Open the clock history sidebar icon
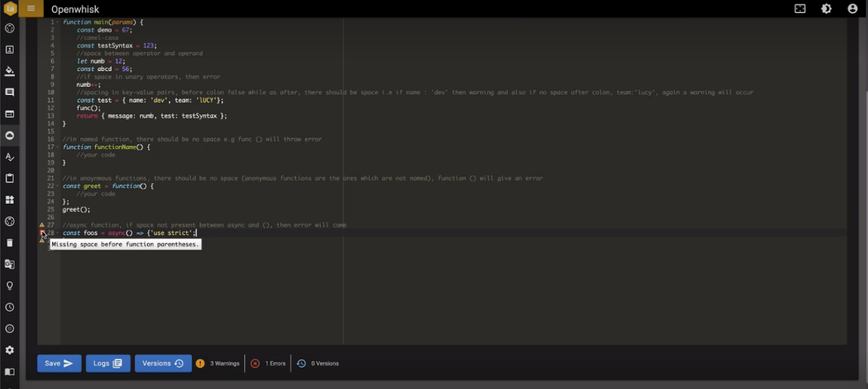The height and width of the screenshot is (389, 868). [9, 307]
